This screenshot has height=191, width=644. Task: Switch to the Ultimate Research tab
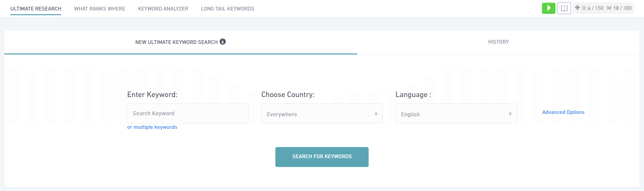click(36, 9)
